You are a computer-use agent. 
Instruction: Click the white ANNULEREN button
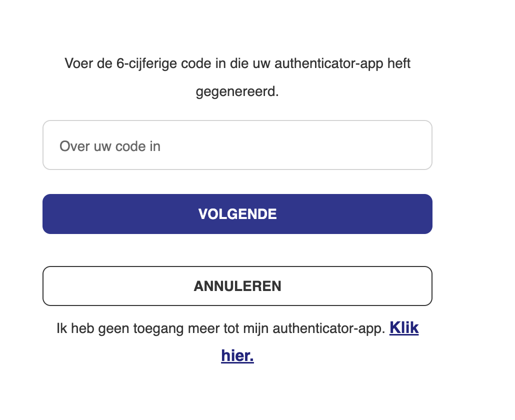pos(237,286)
